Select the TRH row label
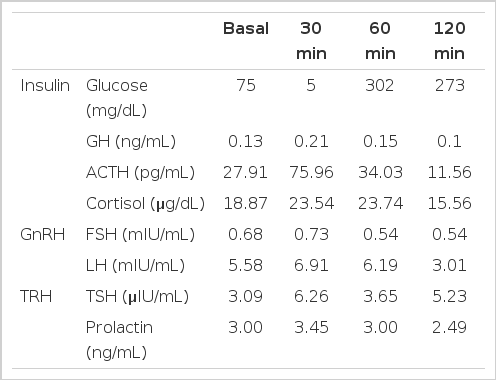The height and width of the screenshot is (380, 496). 36,296
